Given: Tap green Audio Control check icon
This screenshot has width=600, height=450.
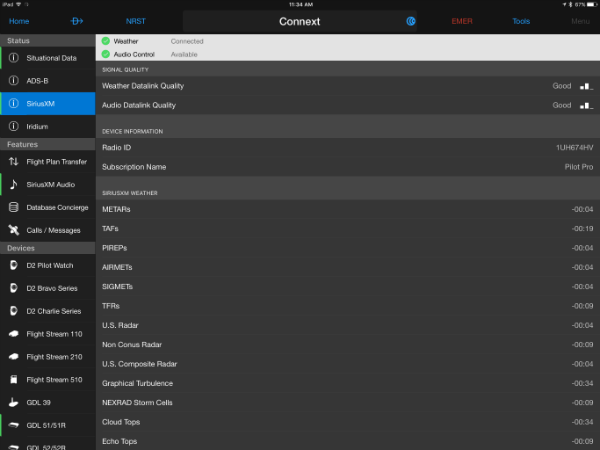Looking at the screenshot, I should pyautogui.click(x=106, y=54).
